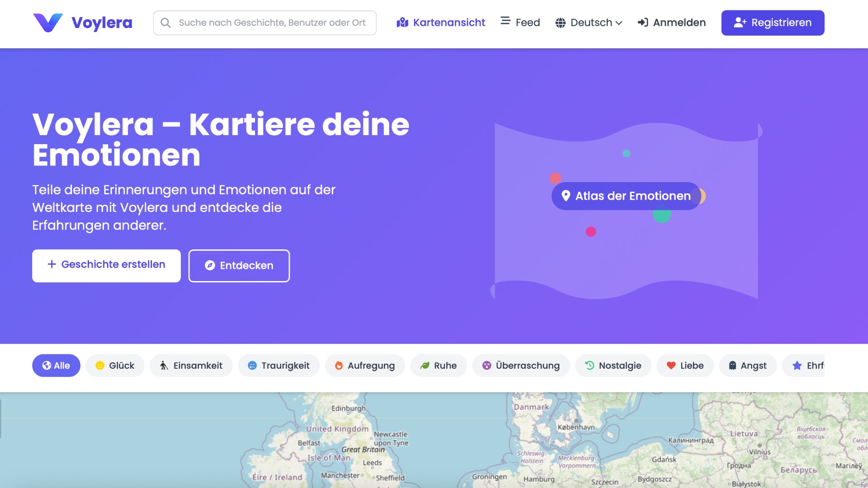Click the sad face icon for Traurigkeit
The width and height of the screenshot is (868, 488).
tap(252, 366)
